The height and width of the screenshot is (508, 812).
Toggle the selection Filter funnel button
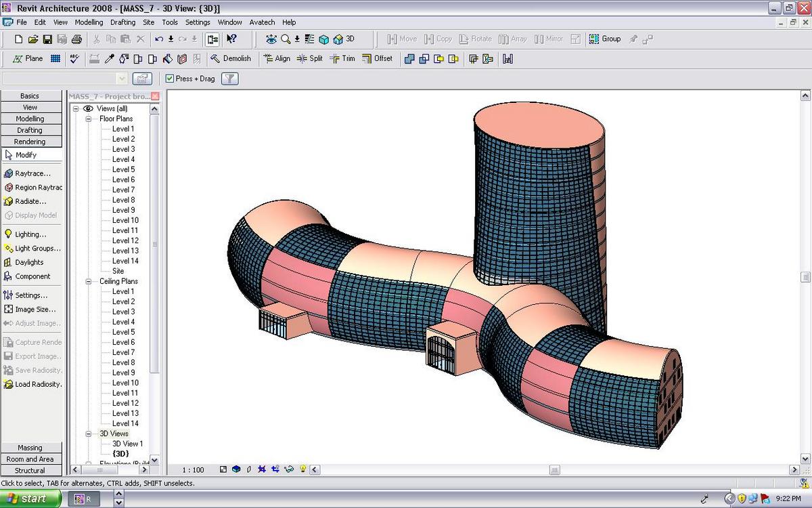[230, 79]
